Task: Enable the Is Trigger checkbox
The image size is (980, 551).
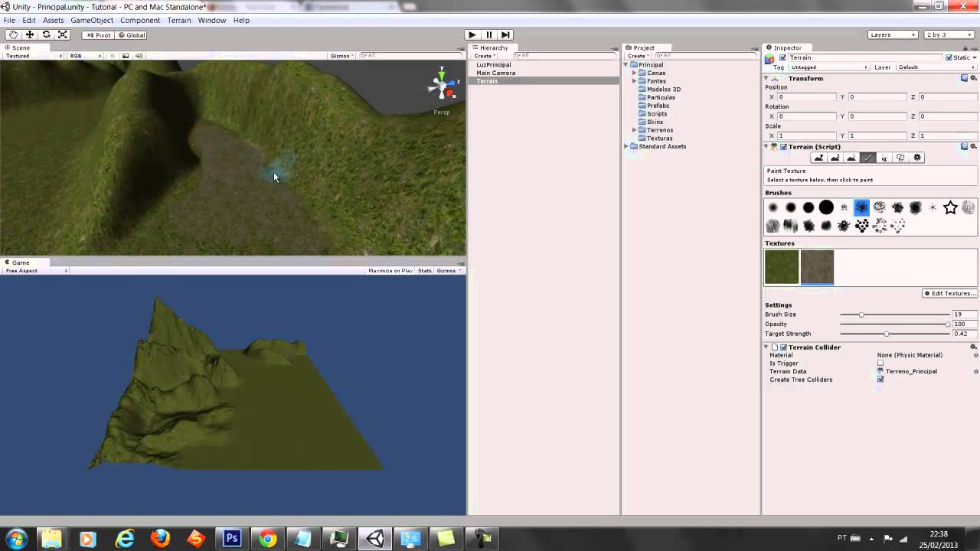Action: (x=880, y=364)
